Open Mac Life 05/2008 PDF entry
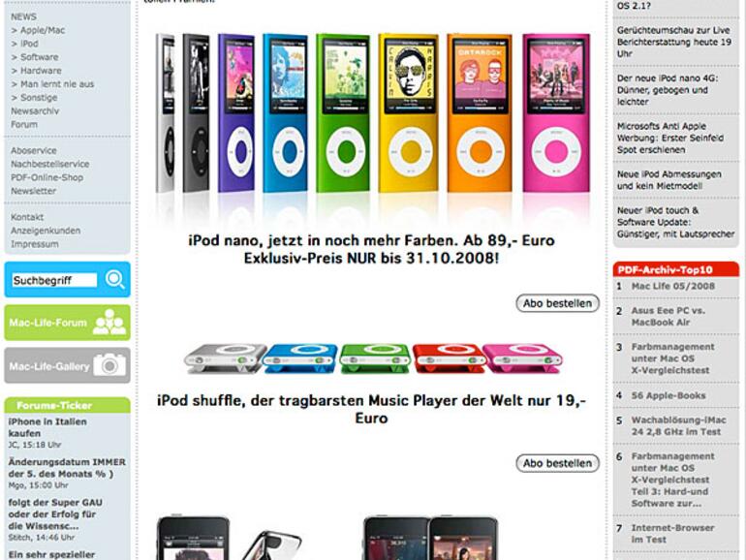The image size is (746, 560). (x=672, y=286)
